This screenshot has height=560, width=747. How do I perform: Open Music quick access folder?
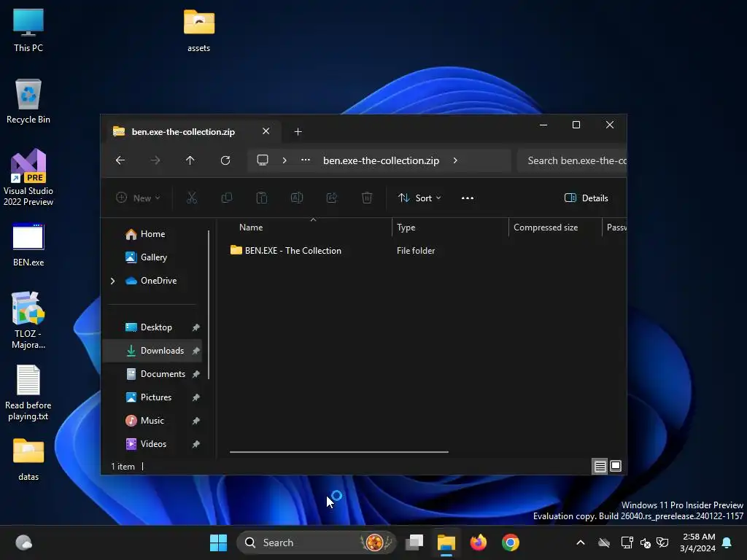[152, 421]
